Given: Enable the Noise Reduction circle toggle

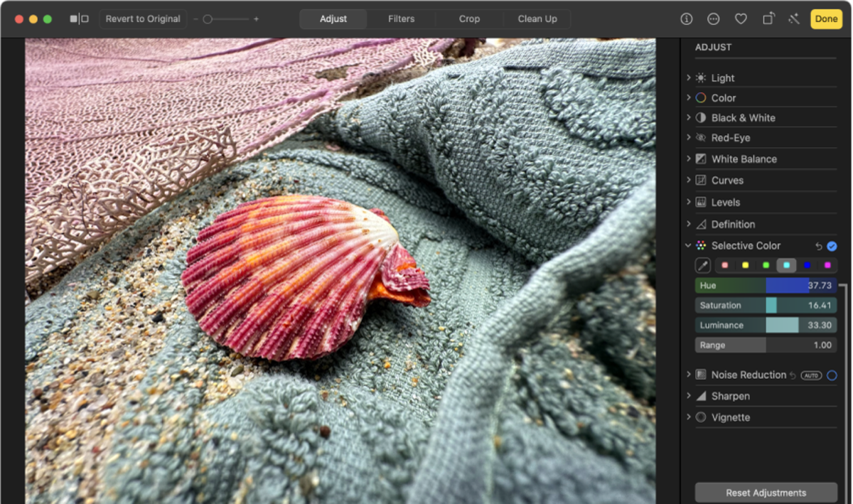Looking at the screenshot, I should click(832, 375).
